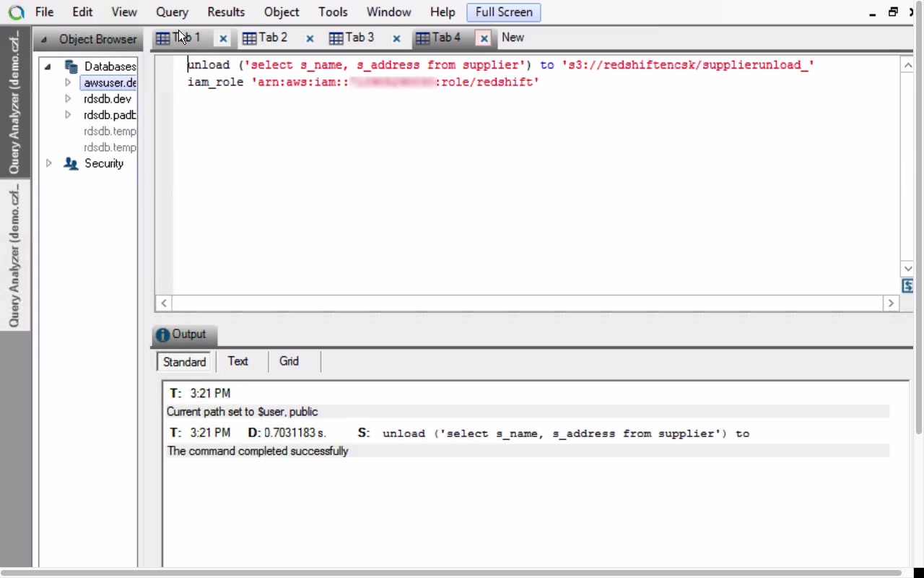This screenshot has width=924, height=578.
Task: Click the Aginity app logo icon
Action: (16, 12)
